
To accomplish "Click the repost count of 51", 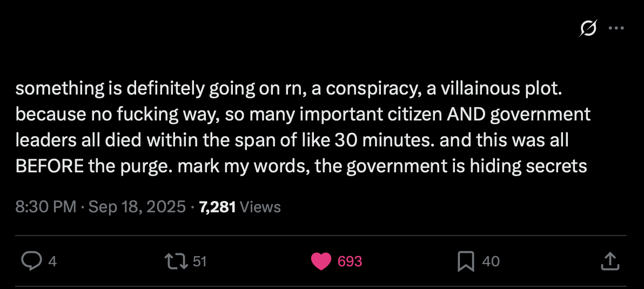I will [199, 261].
